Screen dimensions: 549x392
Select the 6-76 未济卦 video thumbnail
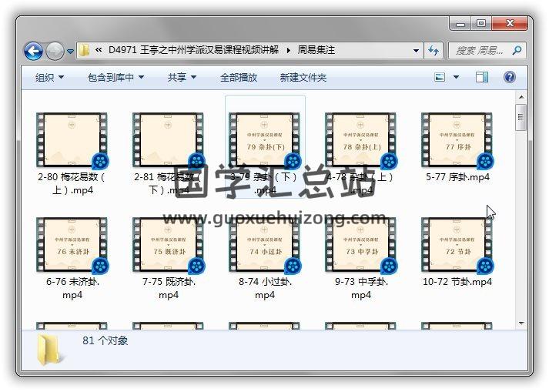[72, 245]
